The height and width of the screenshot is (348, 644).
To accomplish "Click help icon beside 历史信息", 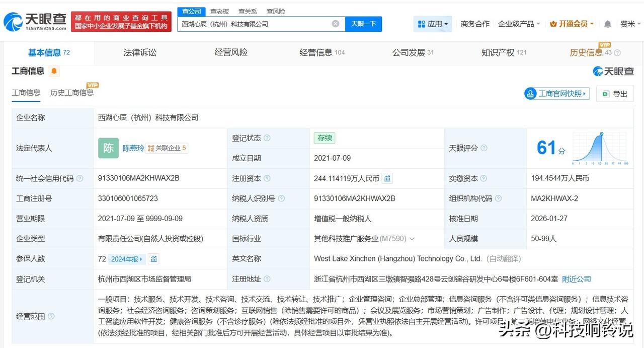I will click(617, 53).
